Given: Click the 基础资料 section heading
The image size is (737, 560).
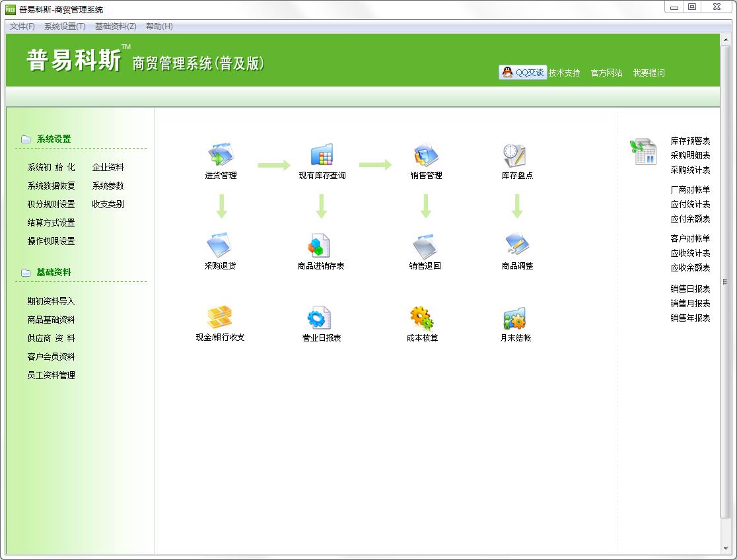Looking at the screenshot, I should tap(53, 273).
